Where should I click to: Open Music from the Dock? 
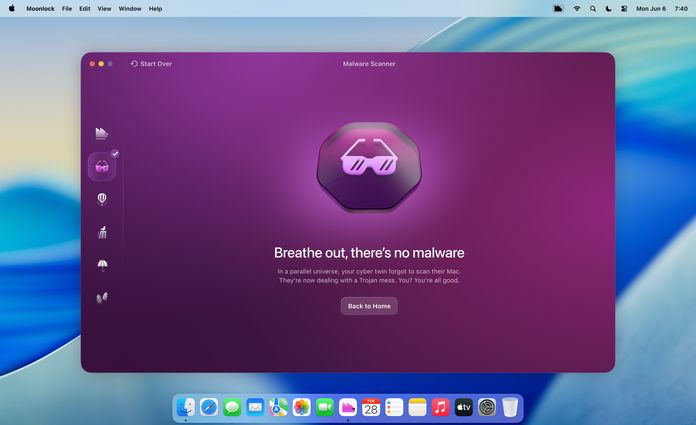(x=440, y=407)
